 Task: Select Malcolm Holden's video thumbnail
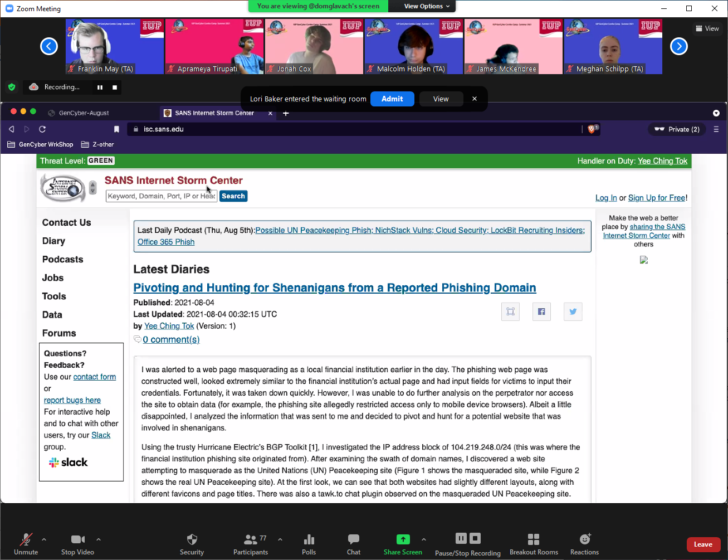click(414, 46)
